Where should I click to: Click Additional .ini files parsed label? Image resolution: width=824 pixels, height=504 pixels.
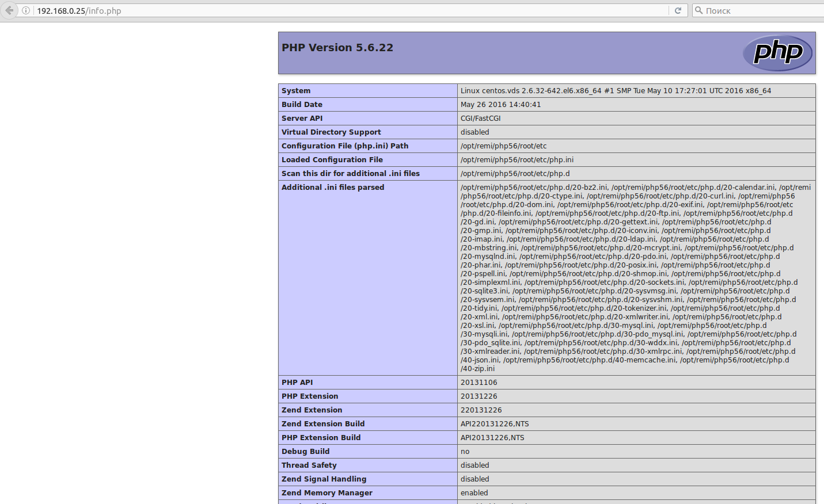tap(333, 188)
